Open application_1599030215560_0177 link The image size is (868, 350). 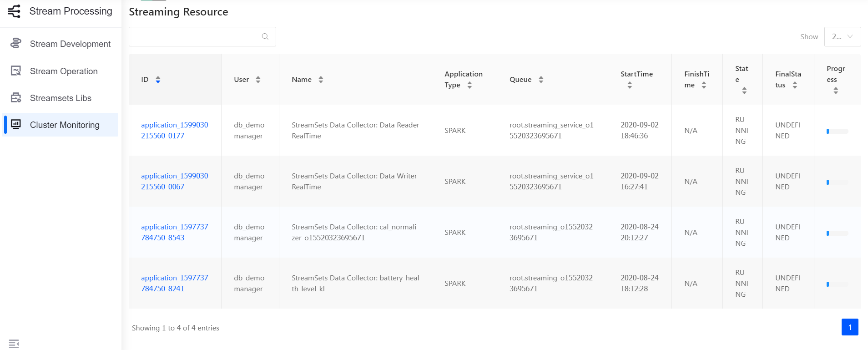[174, 130]
